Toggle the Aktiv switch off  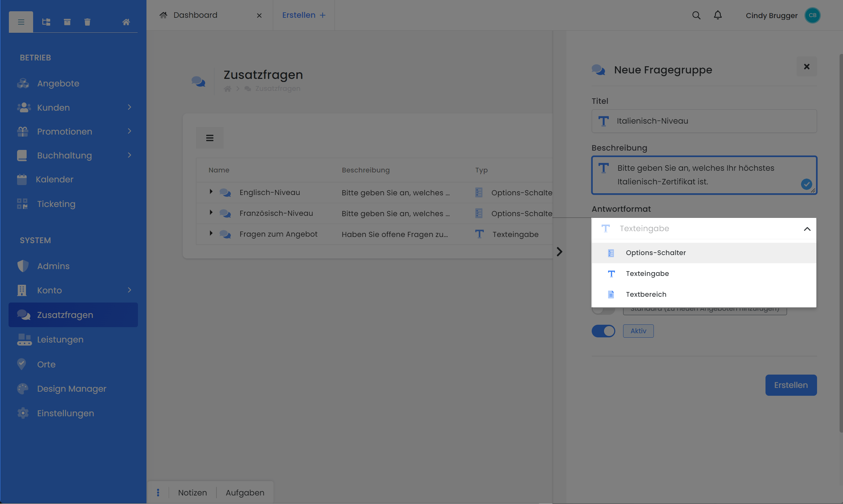pos(603,331)
